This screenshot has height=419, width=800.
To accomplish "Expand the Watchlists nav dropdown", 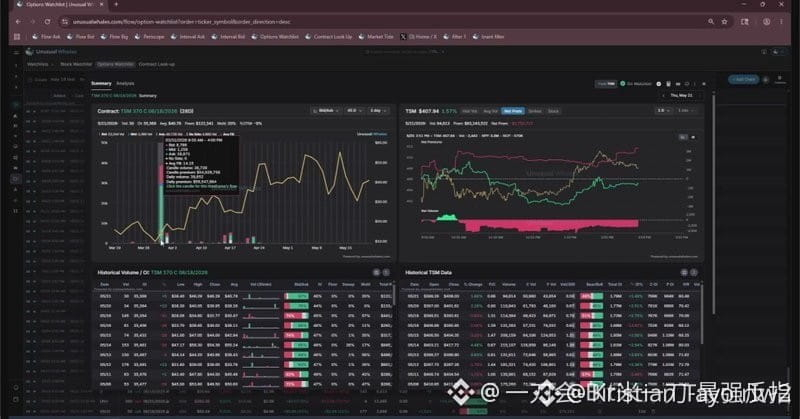I will click(39, 64).
